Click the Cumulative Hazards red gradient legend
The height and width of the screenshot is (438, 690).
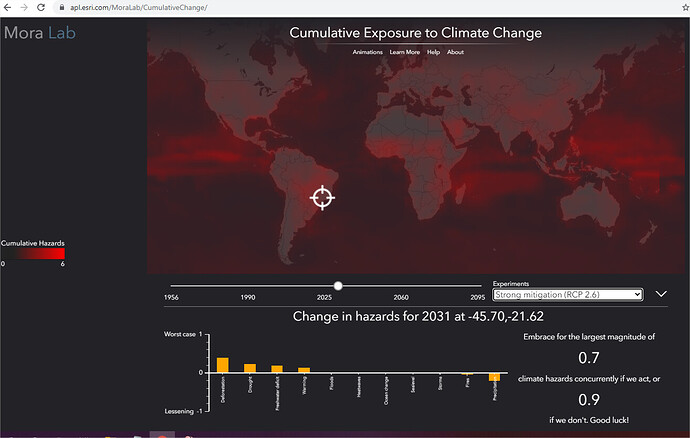point(33,254)
